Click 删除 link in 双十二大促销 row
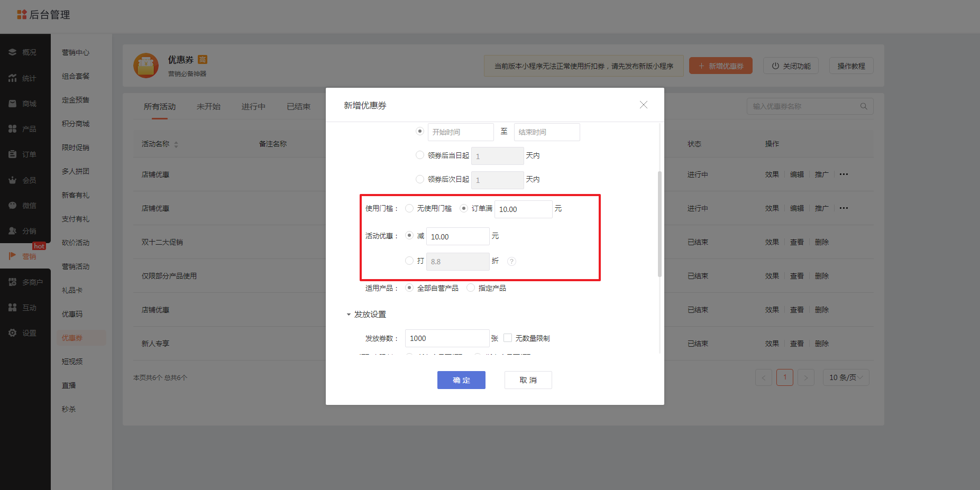980x490 pixels. [x=822, y=242]
